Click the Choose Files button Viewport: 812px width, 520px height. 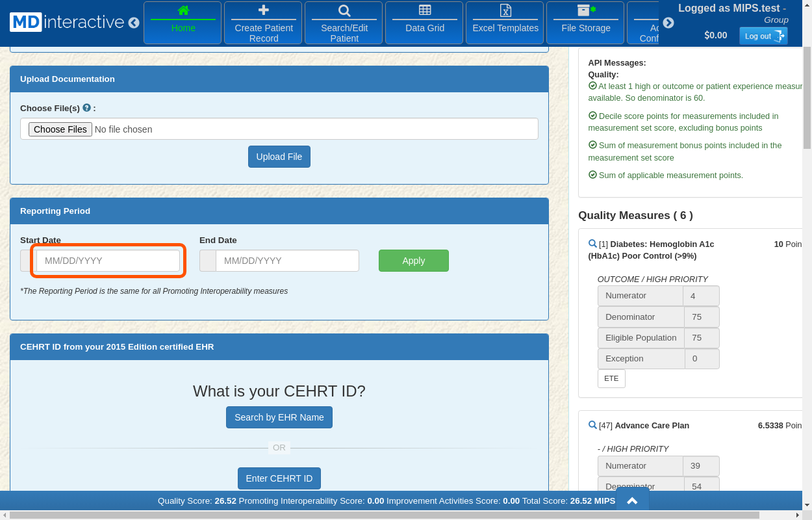[x=60, y=129]
